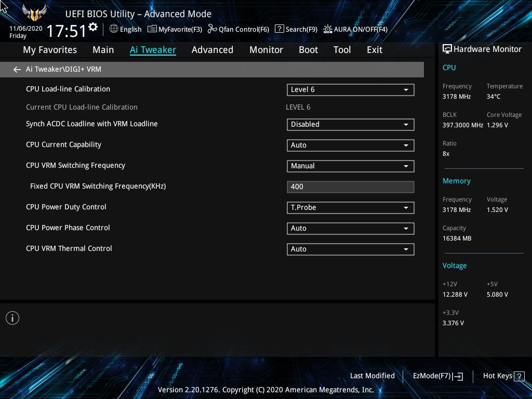Screen dimensions: 532x399
Task: Go to the Boot tab
Action: point(308,50)
